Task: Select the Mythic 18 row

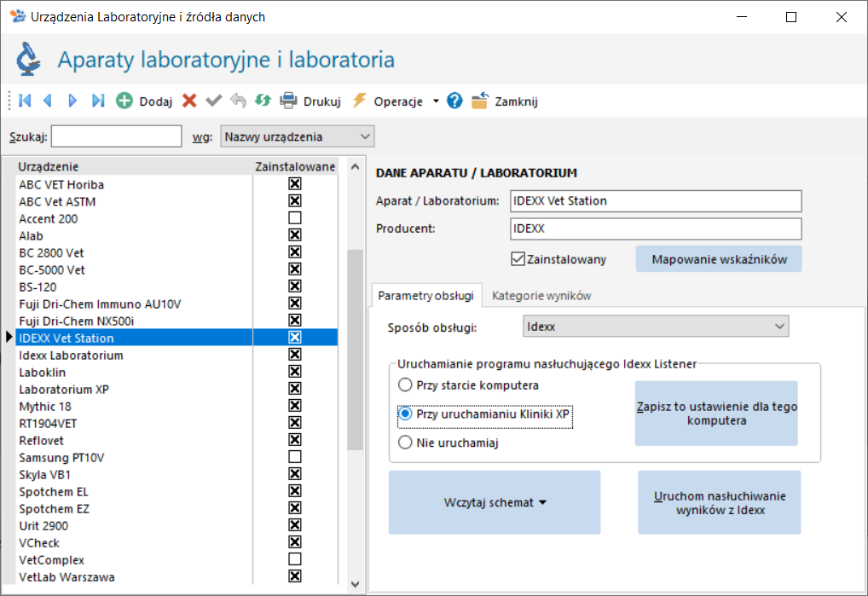Action: point(176,406)
